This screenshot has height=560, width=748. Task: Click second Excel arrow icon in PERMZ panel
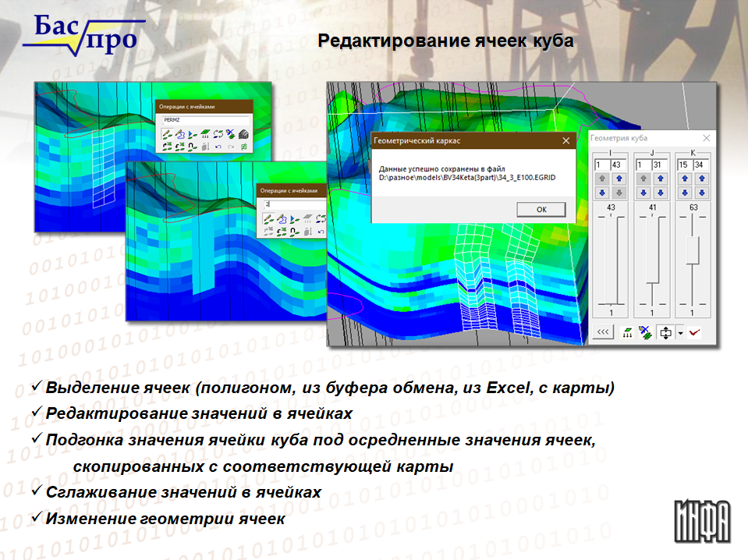click(x=180, y=147)
